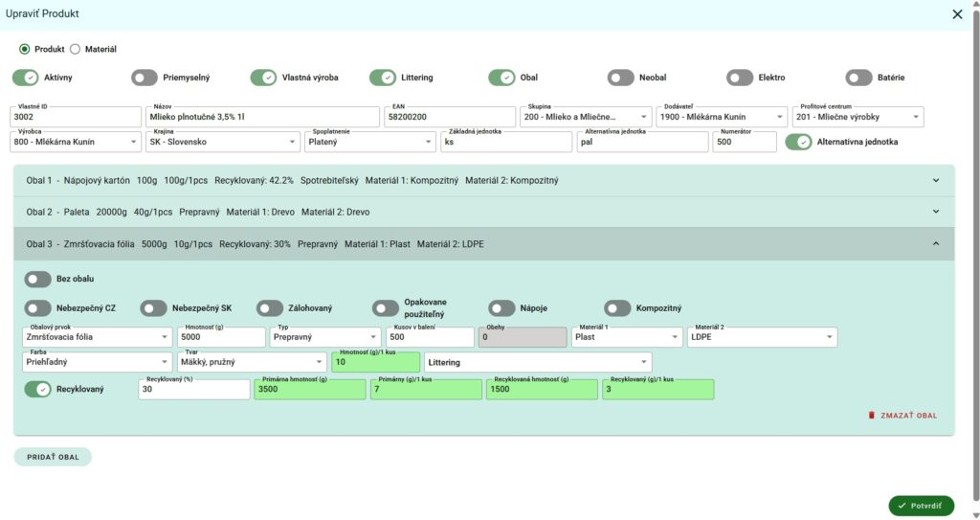Enable the Batérie toggle
Screen dimensions: 980x520
point(858,78)
